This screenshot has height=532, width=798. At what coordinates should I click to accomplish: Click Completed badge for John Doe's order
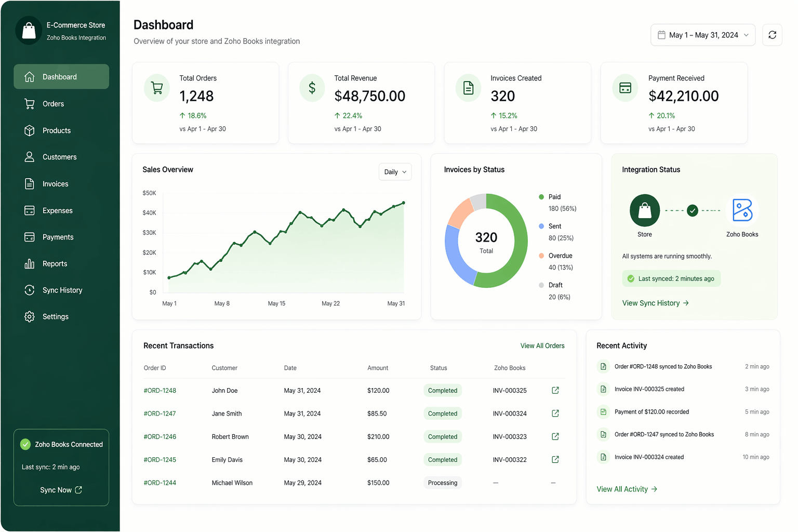[x=443, y=391]
